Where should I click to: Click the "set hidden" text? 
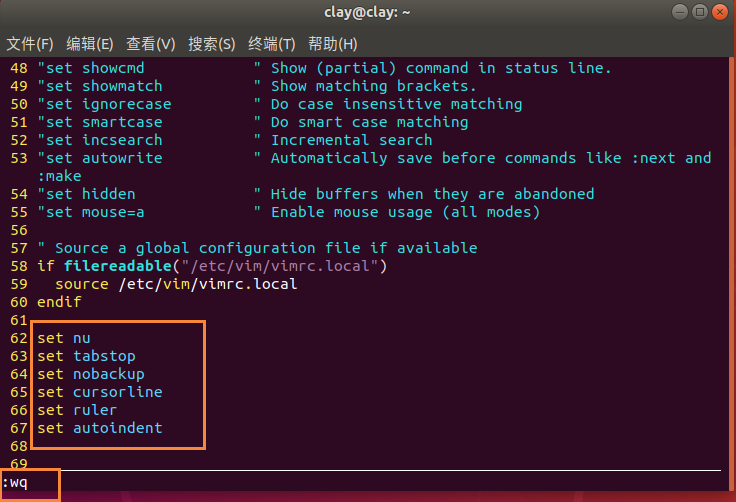pos(86,194)
